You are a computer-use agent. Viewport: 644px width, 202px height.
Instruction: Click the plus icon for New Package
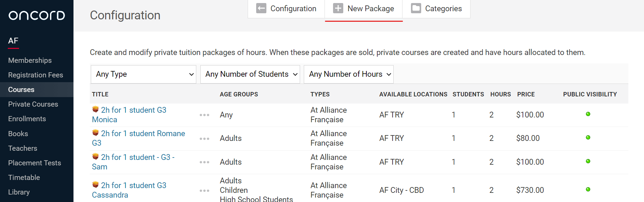[x=338, y=8]
